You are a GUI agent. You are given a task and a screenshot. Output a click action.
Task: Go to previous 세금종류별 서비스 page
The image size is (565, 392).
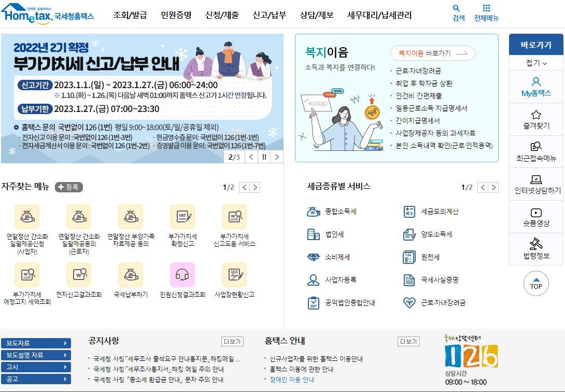[483, 187]
